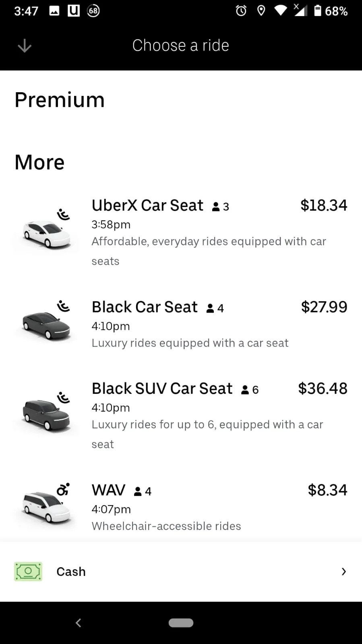This screenshot has height=644, width=362.
Task: Choose the Black SUV Car Seat ride name
Action: [x=162, y=389]
